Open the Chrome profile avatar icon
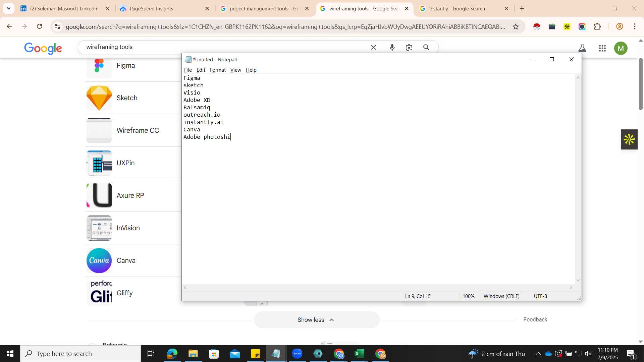This screenshot has width=644, height=362. 620,26
